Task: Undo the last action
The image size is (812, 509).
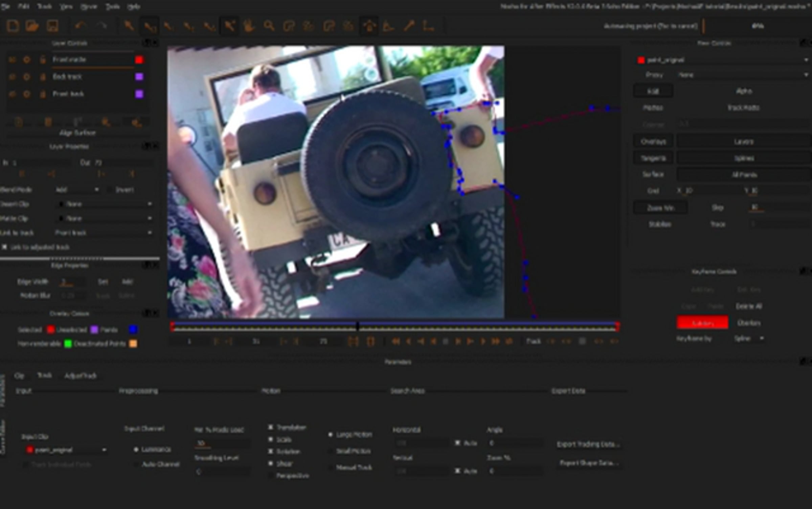Action: coord(80,26)
